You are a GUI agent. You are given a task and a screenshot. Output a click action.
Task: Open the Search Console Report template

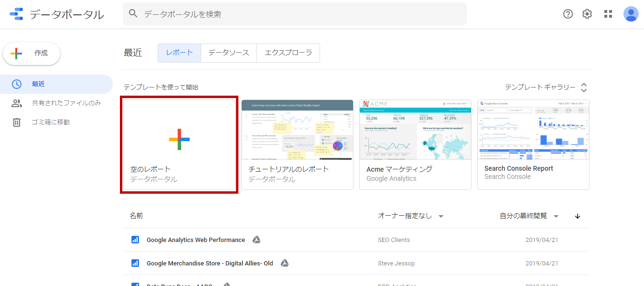click(x=533, y=145)
